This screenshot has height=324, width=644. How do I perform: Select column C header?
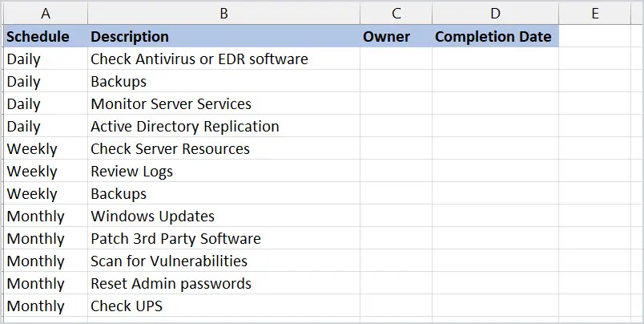point(396,14)
